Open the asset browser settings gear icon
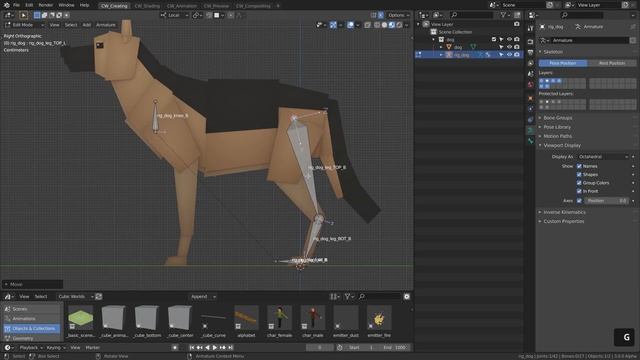Viewport: 640px width, 360px height. 407,297
